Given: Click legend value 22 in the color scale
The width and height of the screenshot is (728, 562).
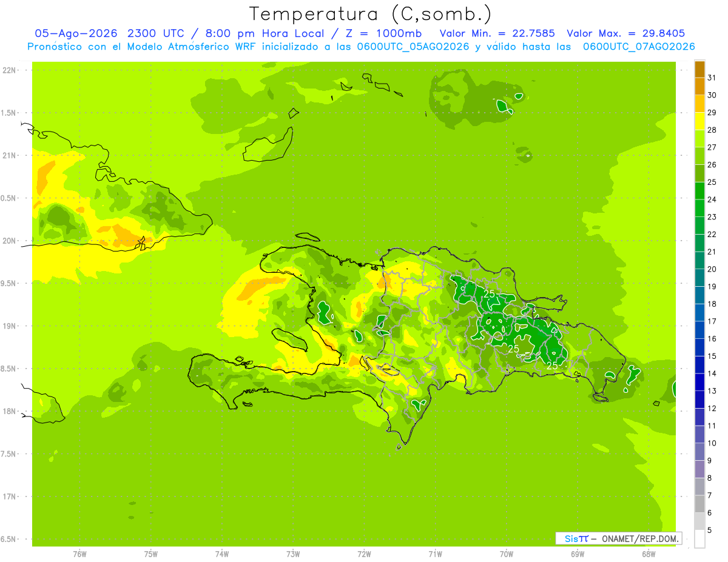Looking at the screenshot, I should 712,234.
